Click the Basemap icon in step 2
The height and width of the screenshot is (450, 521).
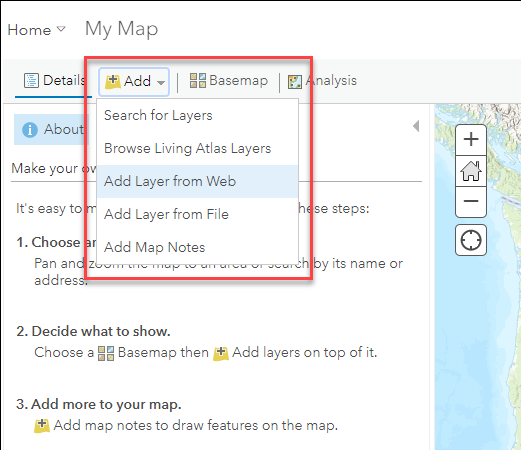tap(106, 353)
